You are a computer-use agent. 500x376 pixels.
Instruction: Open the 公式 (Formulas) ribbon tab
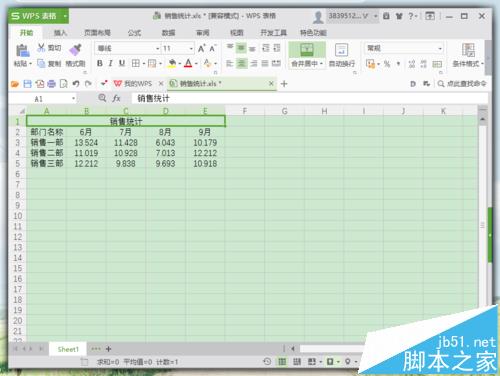[x=134, y=33]
